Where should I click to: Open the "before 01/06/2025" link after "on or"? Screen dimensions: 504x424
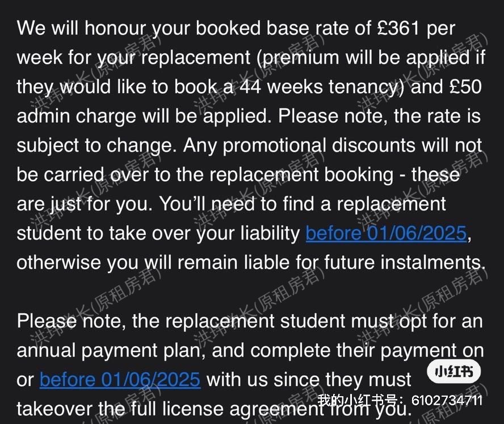[120, 379]
